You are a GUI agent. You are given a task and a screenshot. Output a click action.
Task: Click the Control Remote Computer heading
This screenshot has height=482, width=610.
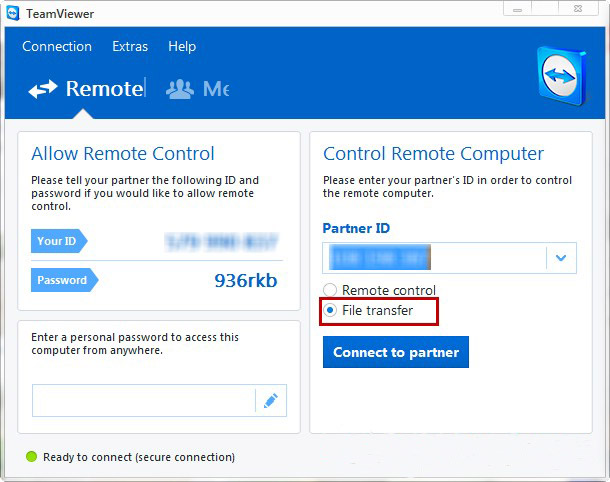tap(433, 154)
